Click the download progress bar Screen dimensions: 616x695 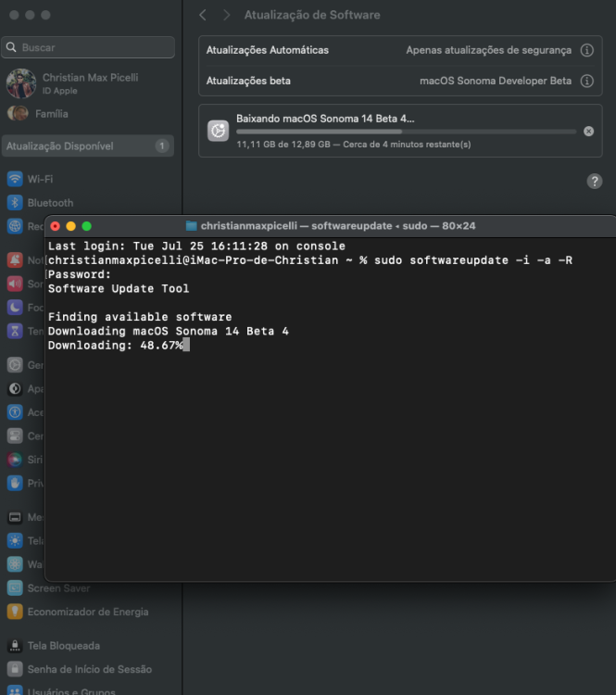(x=406, y=132)
